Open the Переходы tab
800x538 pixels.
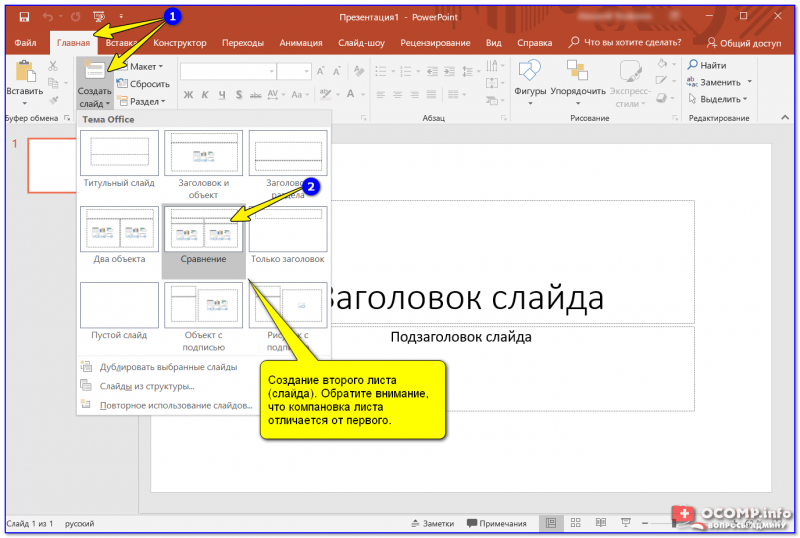coord(242,43)
